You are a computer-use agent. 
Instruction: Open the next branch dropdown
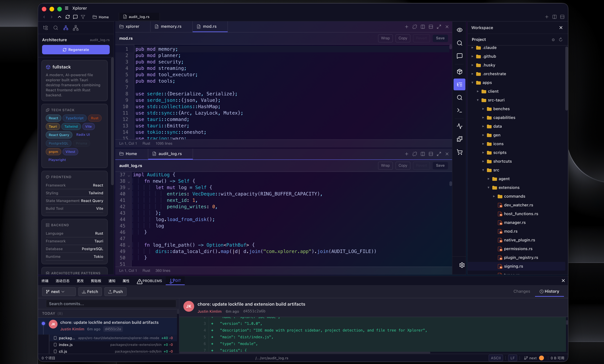[59, 292]
